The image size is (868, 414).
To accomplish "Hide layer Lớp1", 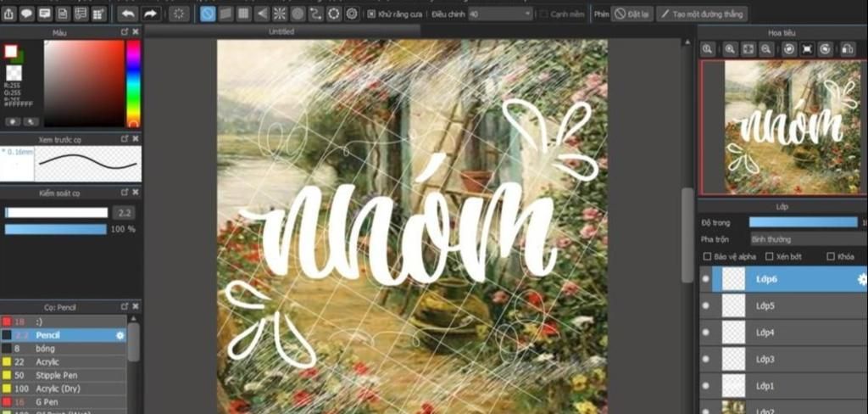I will pyautogui.click(x=705, y=385).
